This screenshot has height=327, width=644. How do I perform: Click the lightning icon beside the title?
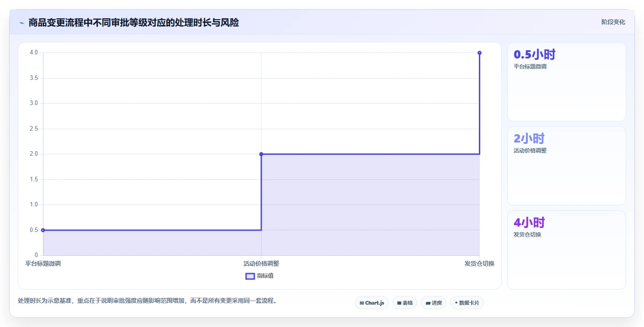click(21, 22)
